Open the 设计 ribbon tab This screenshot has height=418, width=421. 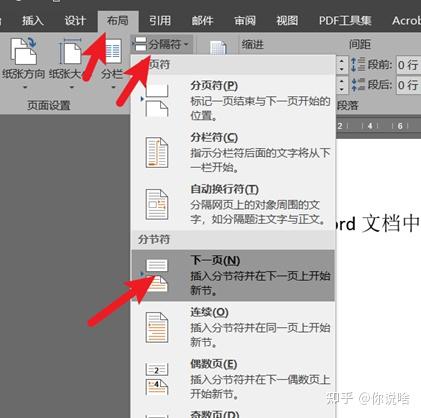click(x=75, y=21)
